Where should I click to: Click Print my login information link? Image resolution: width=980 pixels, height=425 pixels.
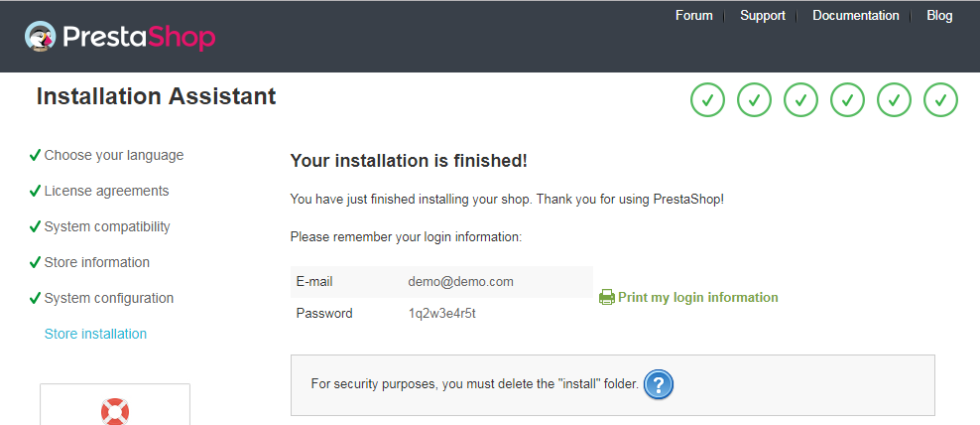(697, 297)
